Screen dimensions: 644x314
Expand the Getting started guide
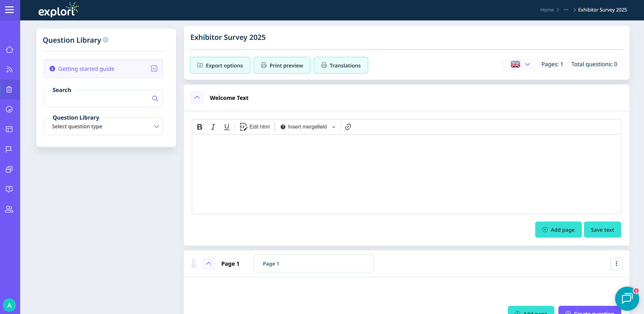coord(154,68)
